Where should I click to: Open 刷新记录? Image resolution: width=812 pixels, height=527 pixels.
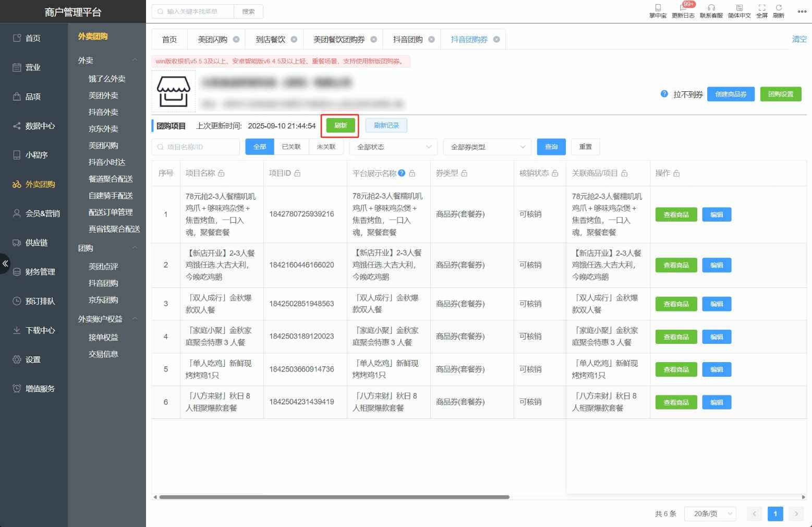386,125
